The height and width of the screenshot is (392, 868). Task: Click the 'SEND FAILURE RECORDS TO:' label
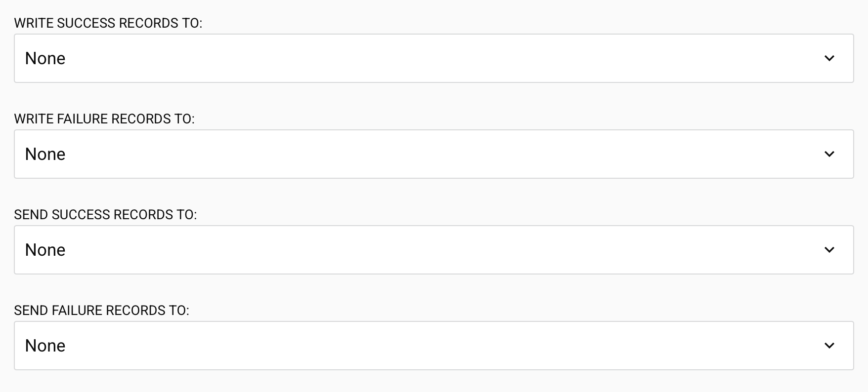click(102, 311)
